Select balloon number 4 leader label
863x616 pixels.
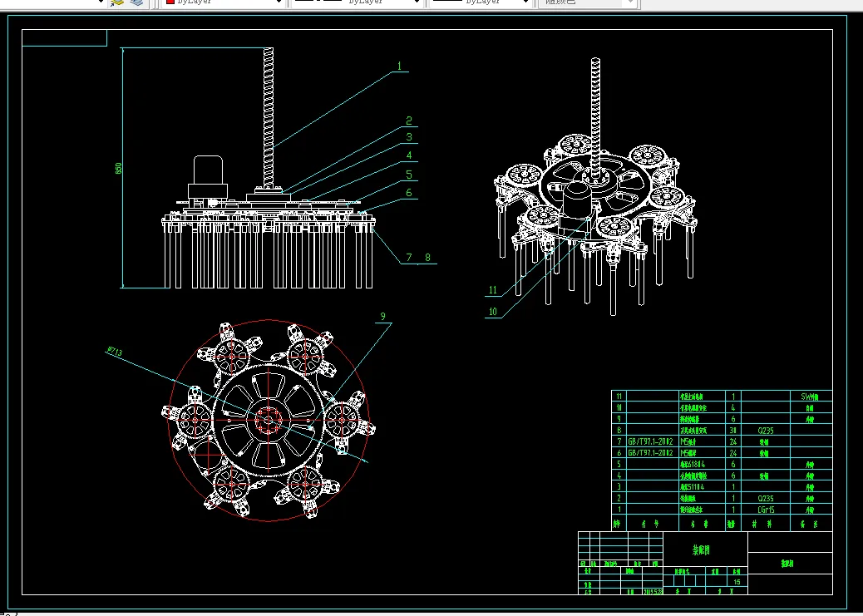pyautogui.click(x=409, y=155)
